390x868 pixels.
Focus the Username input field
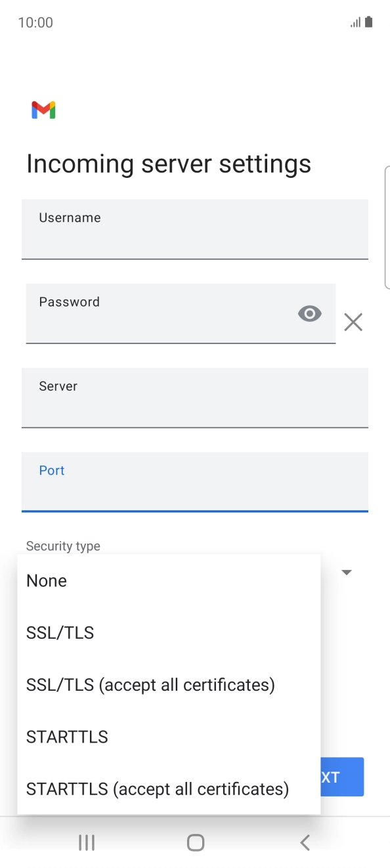tap(195, 229)
